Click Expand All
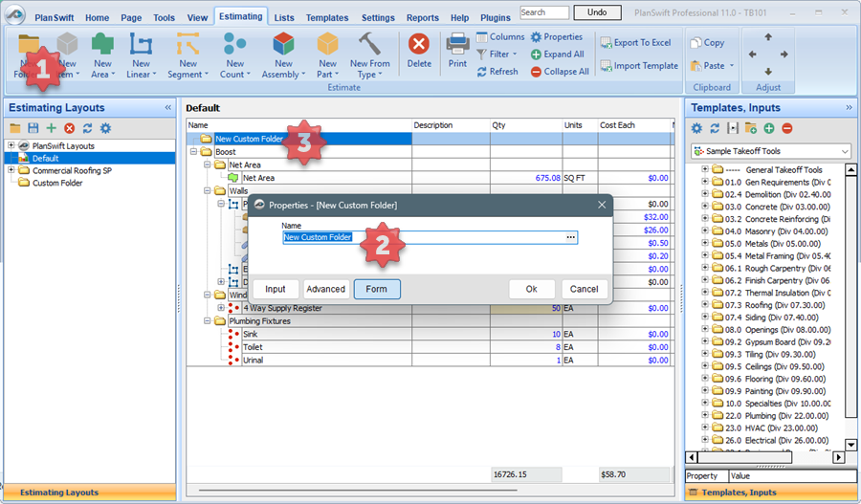This screenshot has height=504, width=861. tap(558, 55)
